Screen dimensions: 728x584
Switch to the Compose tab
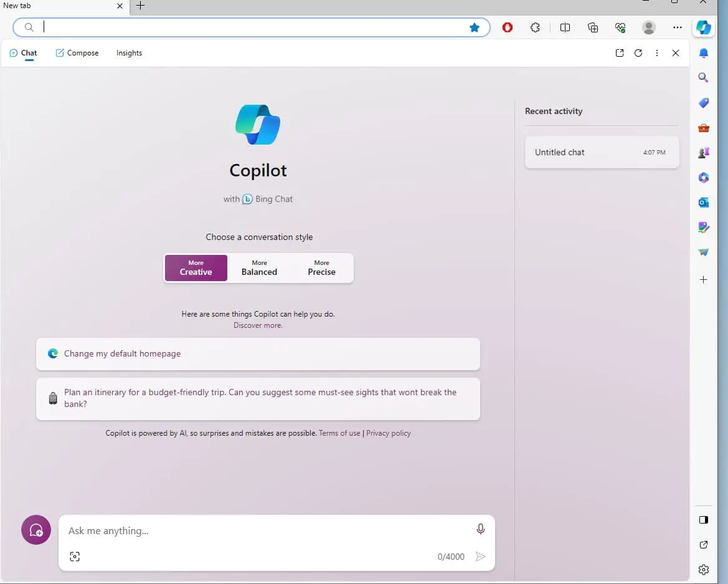[77, 53]
